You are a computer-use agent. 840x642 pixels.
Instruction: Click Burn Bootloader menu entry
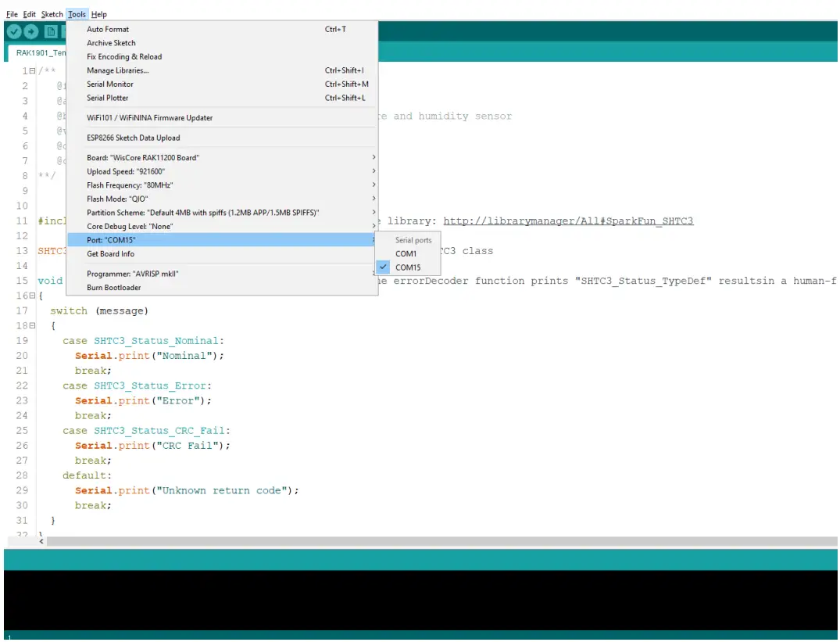tap(113, 288)
